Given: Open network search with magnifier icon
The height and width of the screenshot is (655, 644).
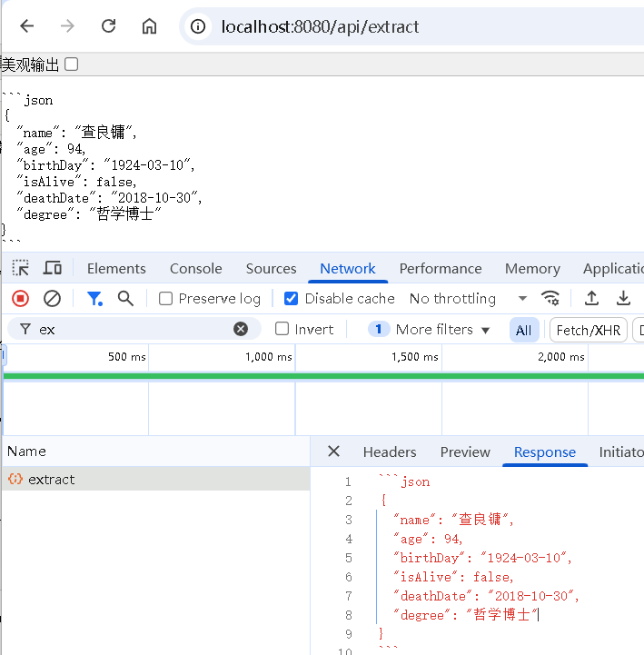Looking at the screenshot, I should pyautogui.click(x=125, y=299).
